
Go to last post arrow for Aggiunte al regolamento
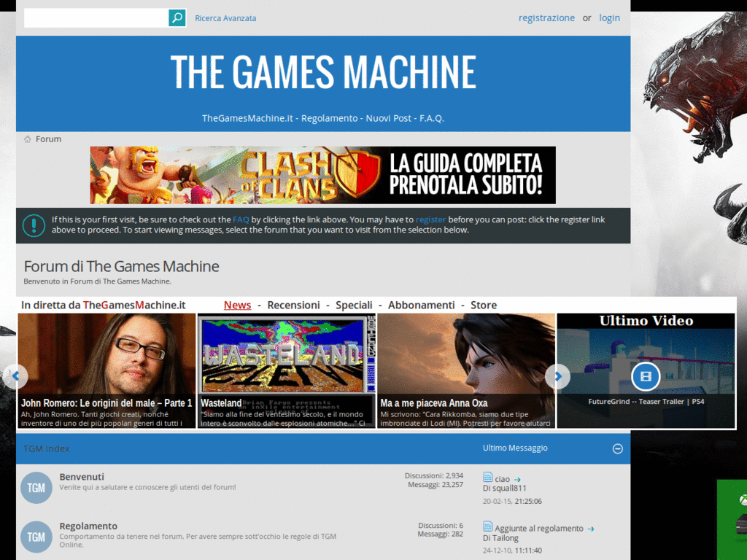(591, 529)
